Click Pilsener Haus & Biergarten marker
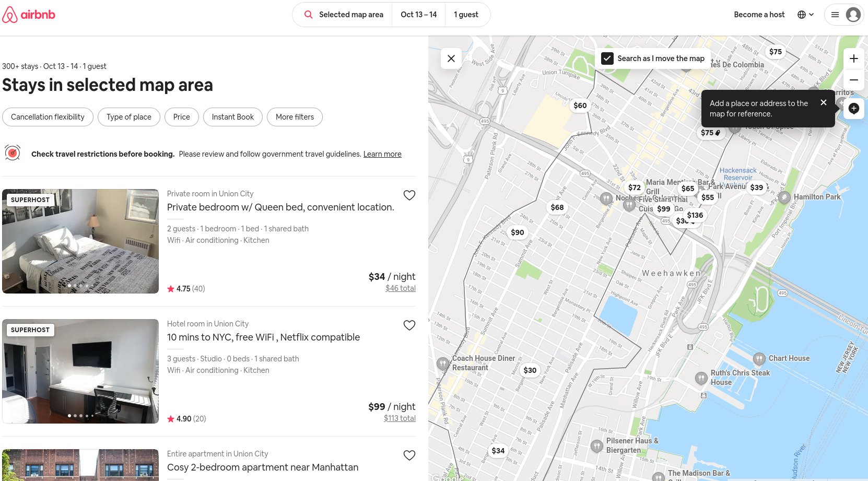This screenshot has height=481, width=868. (597, 446)
